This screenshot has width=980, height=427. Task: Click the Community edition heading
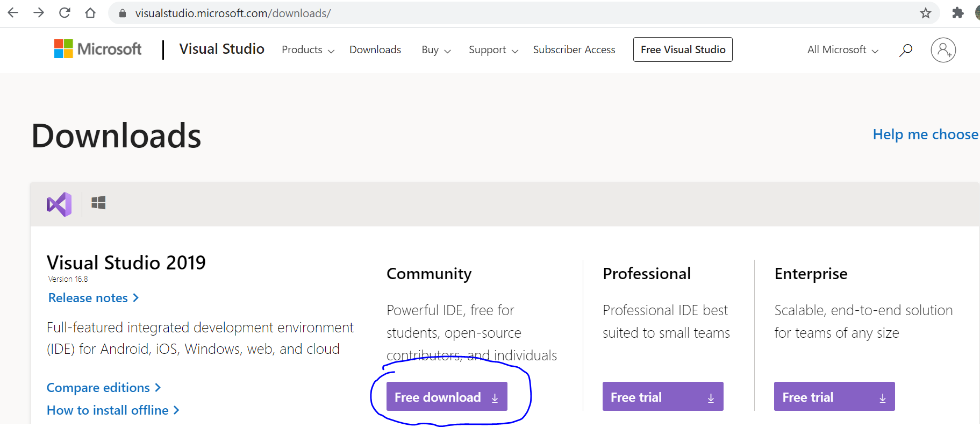(429, 274)
